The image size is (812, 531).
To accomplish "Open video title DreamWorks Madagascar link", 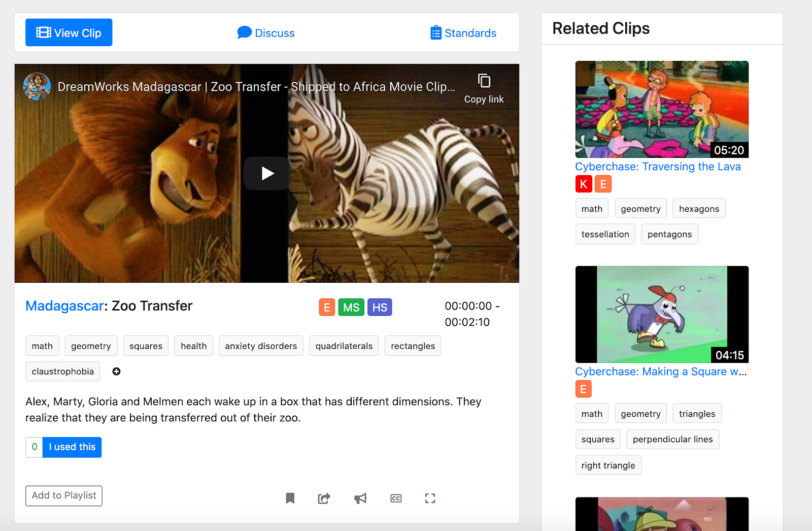I will click(x=256, y=87).
